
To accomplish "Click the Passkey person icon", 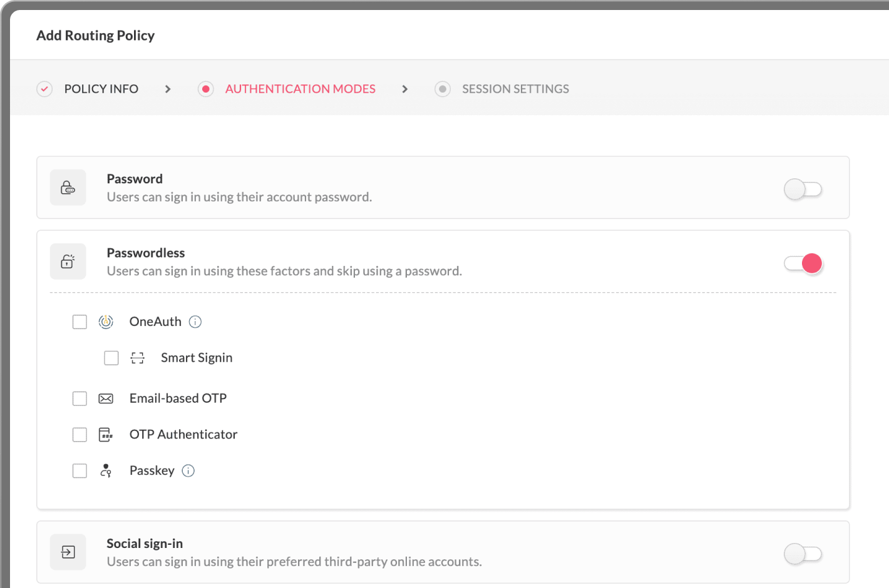I will [106, 470].
